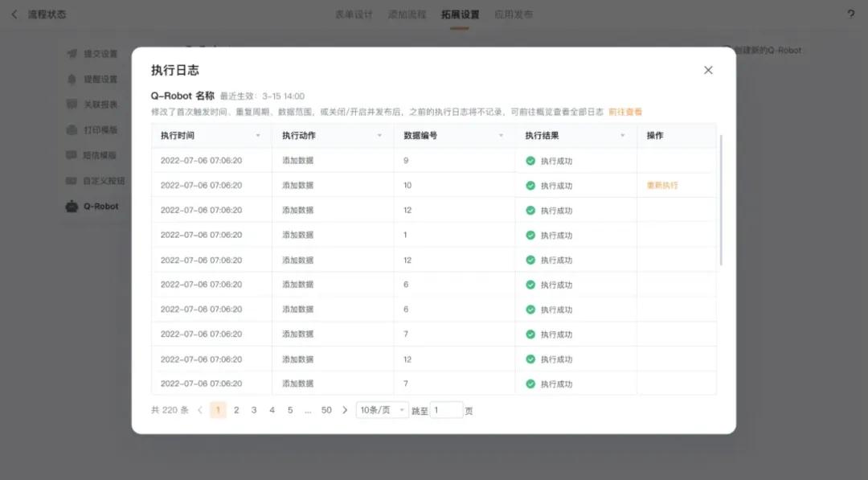Select the 短信模板 sidebar icon

72,155
